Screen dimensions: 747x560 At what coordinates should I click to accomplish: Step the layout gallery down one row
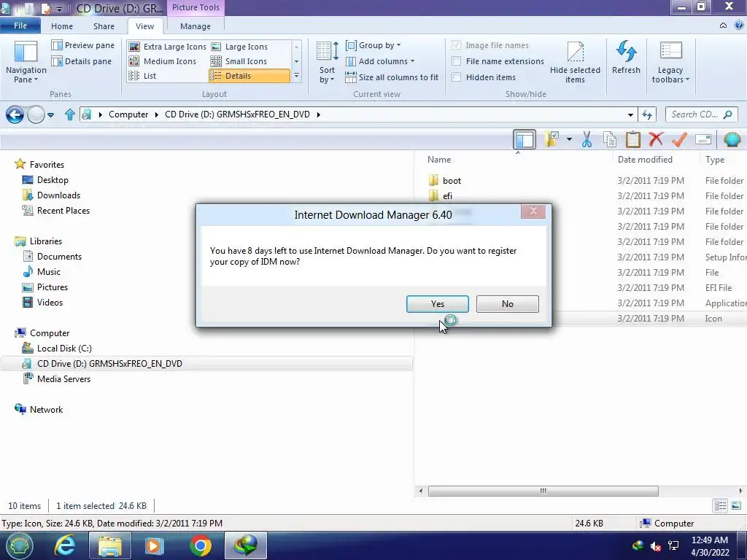[296, 61]
